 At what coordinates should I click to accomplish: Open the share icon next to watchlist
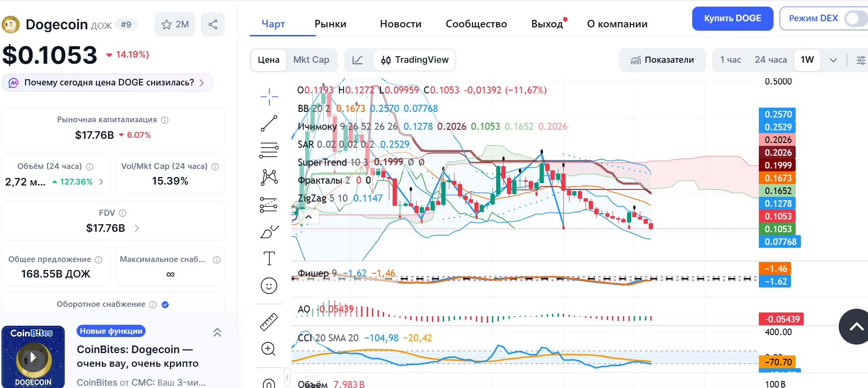213,25
